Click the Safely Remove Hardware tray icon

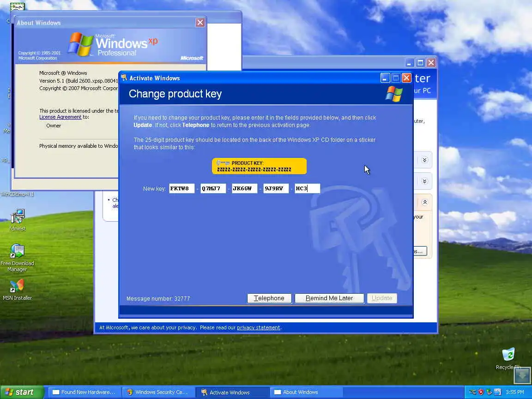pyautogui.click(x=472, y=392)
